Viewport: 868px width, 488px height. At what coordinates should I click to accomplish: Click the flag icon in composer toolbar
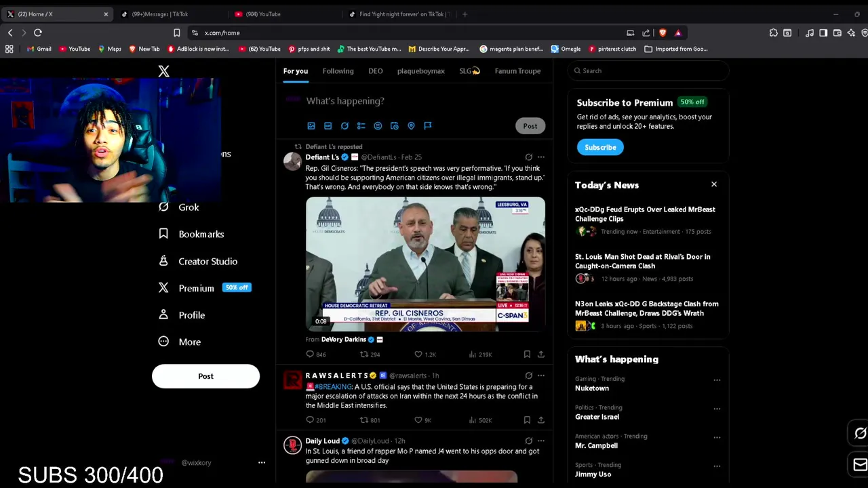click(428, 125)
